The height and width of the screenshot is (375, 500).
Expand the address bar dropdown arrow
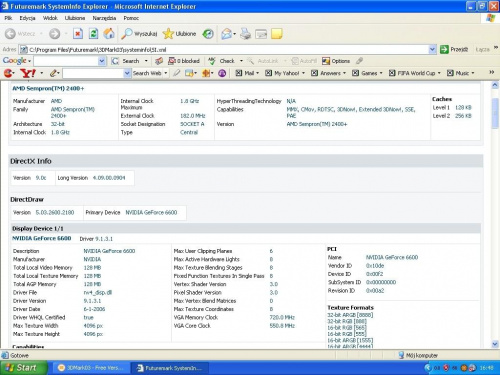pyautogui.click(x=432, y=49)
